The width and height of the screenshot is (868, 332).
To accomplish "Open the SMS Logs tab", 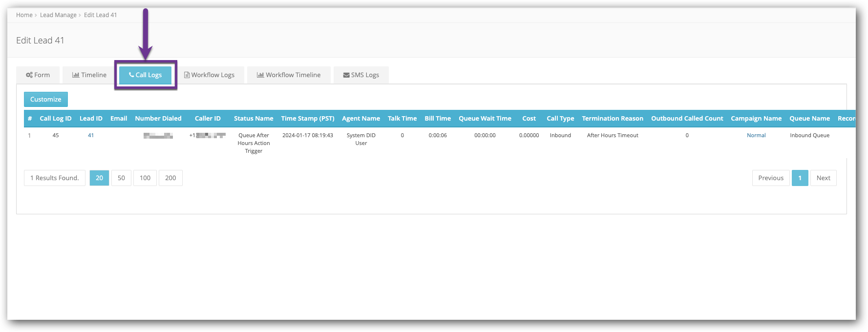I will click(x=361, y=75).
